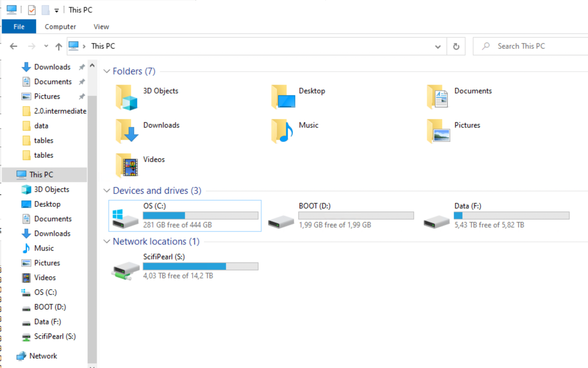Collapse the Folders (7) group
588x368 pixels.
point(107,71)
